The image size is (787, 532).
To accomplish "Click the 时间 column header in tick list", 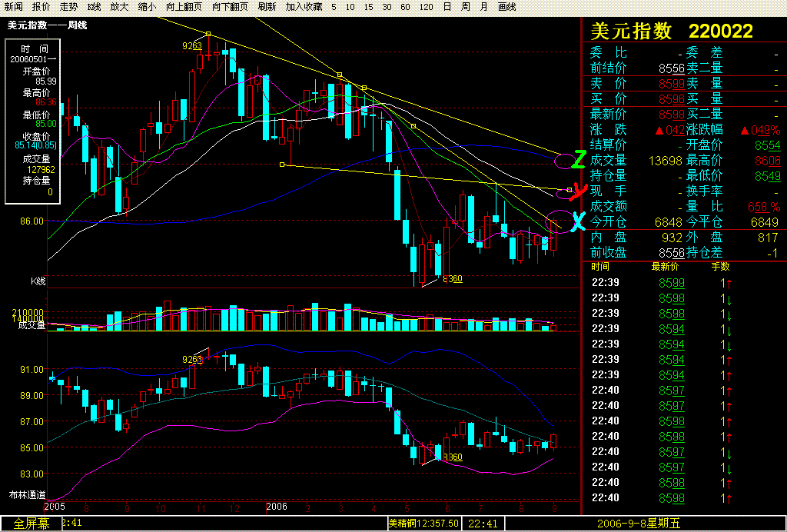I will click(x=599, y=267).
